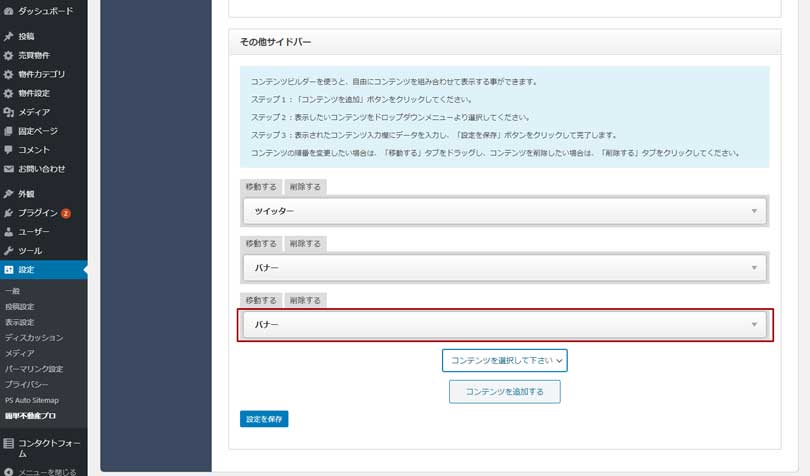Click the 投稿 pin icon
The width and height of the screenshot is (810, 476).
(x=9, y=36)
